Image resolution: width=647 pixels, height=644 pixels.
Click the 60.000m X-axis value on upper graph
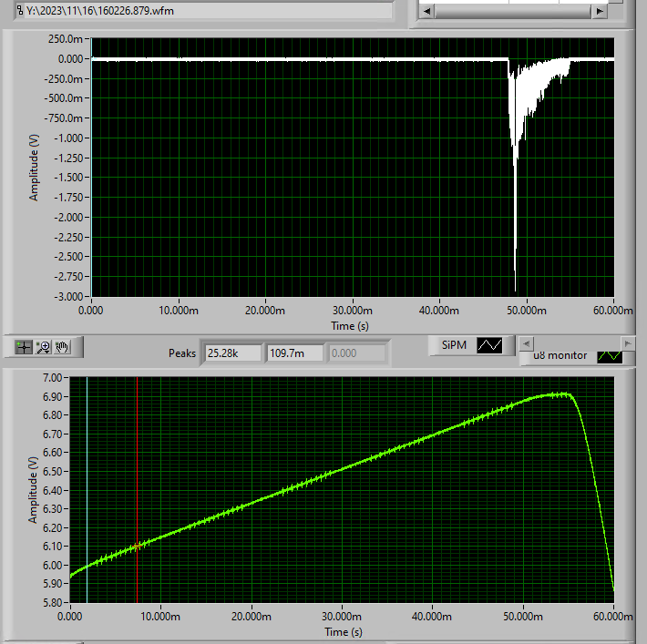coord(613,311)
